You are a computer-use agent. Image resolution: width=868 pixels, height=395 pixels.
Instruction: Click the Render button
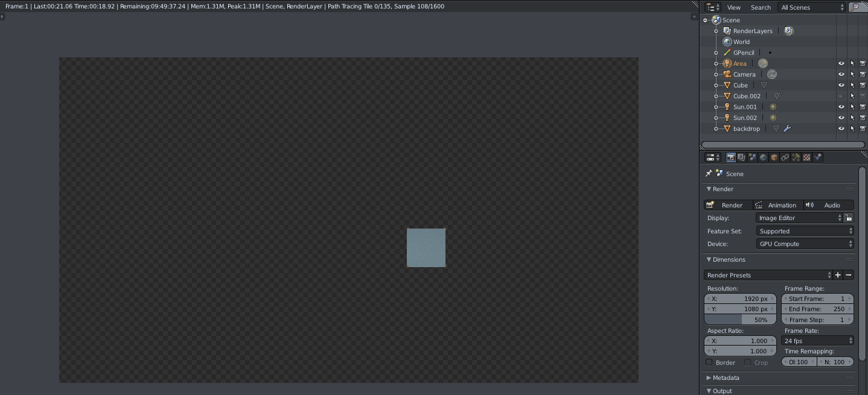pyautogui.click(x=728, y=205)
